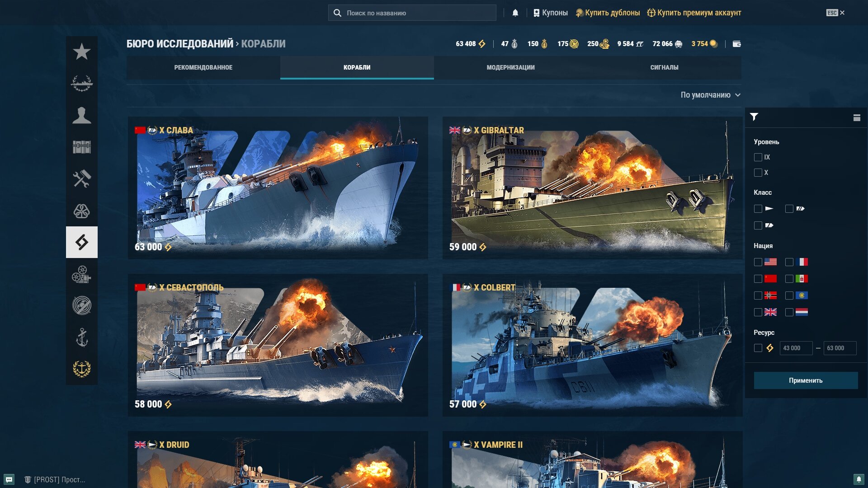Open the wallet icon beside currencies
The width and height of the screenshot is (868, 488).
tap(737, 44)
